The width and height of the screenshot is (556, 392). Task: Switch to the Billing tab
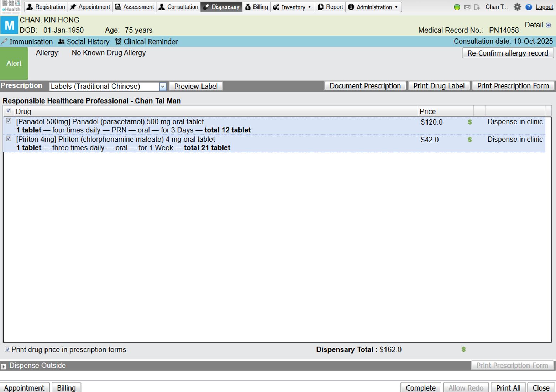[256, 7]
